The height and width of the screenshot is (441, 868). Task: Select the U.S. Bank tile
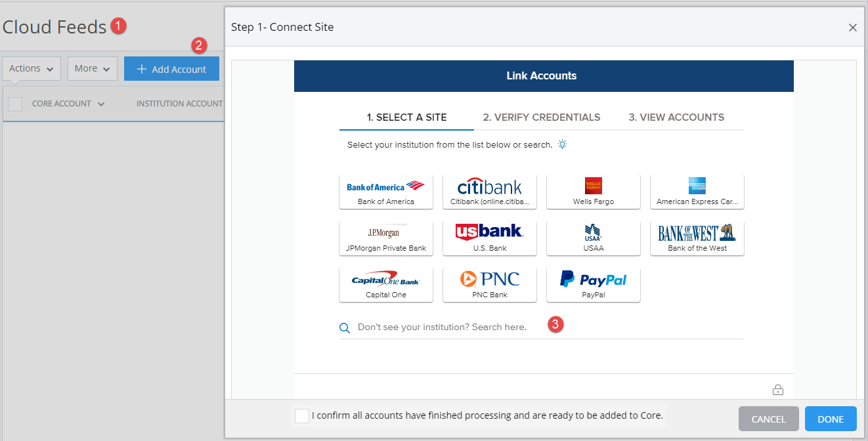pos(490,238)
